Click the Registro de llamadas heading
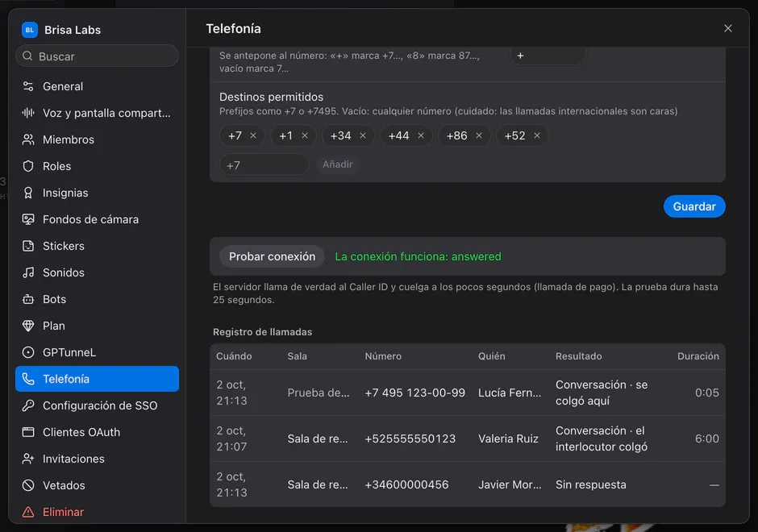 [x=263, y=332]
